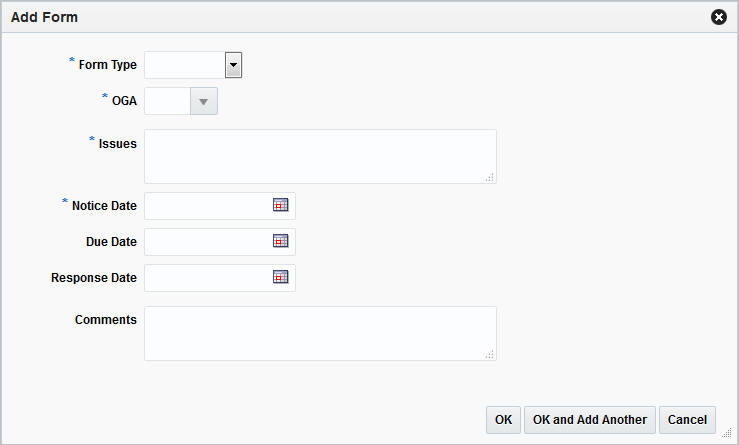Open the Due Date calendar picker
Screen dimensions: 739x445
pyautogui.click(x=281, y=241)
